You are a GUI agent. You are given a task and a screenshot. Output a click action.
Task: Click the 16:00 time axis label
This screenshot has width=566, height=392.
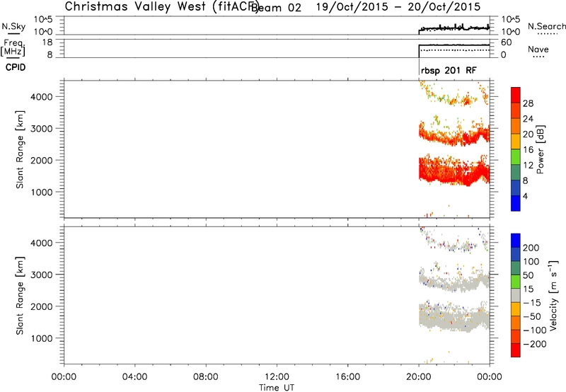point(347,377)
